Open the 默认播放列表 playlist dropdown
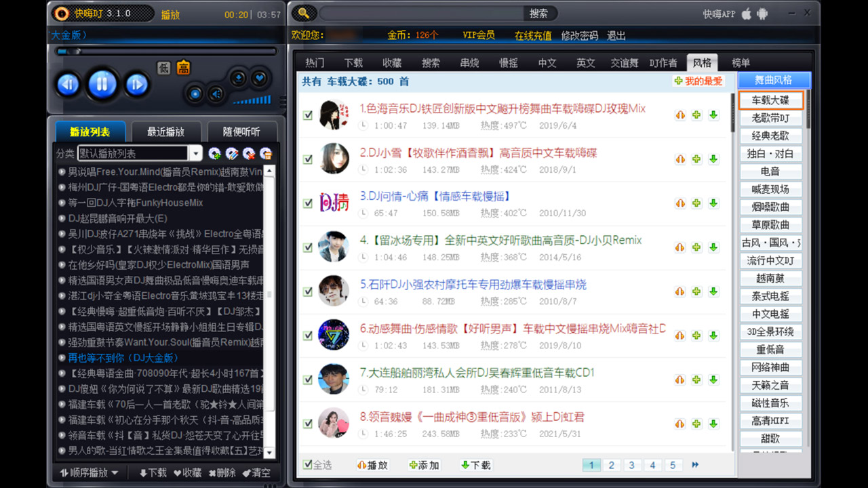 [195, 154]
